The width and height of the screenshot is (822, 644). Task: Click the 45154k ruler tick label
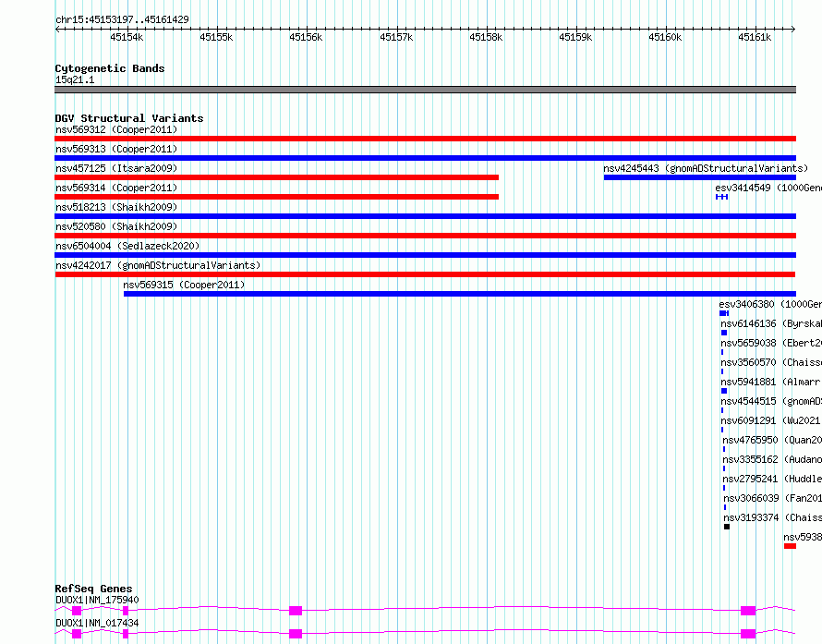click(127, 37)
